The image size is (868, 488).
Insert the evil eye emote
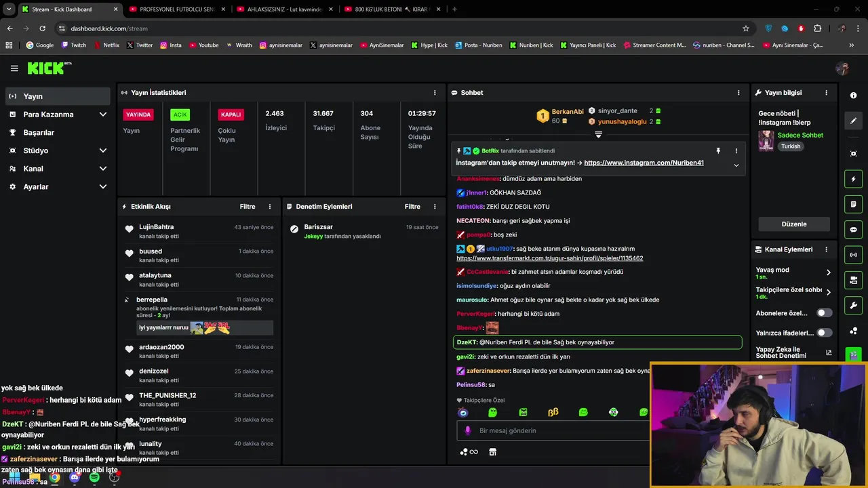463,412
